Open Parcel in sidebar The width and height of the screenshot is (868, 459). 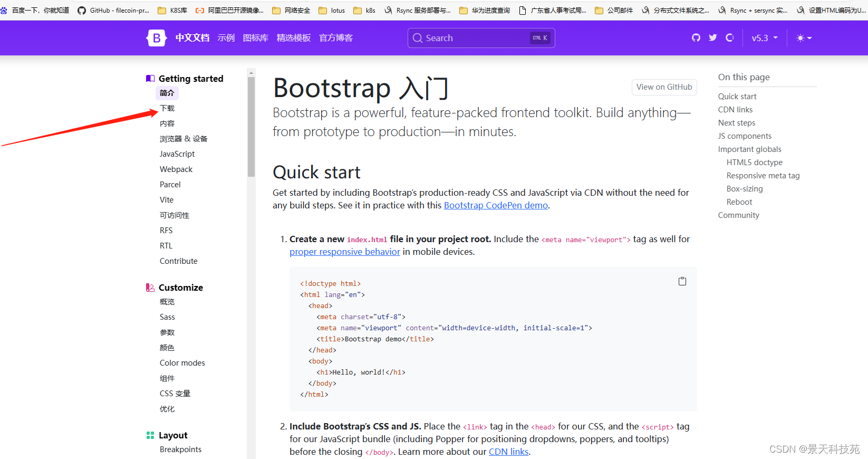coord(170,185)
